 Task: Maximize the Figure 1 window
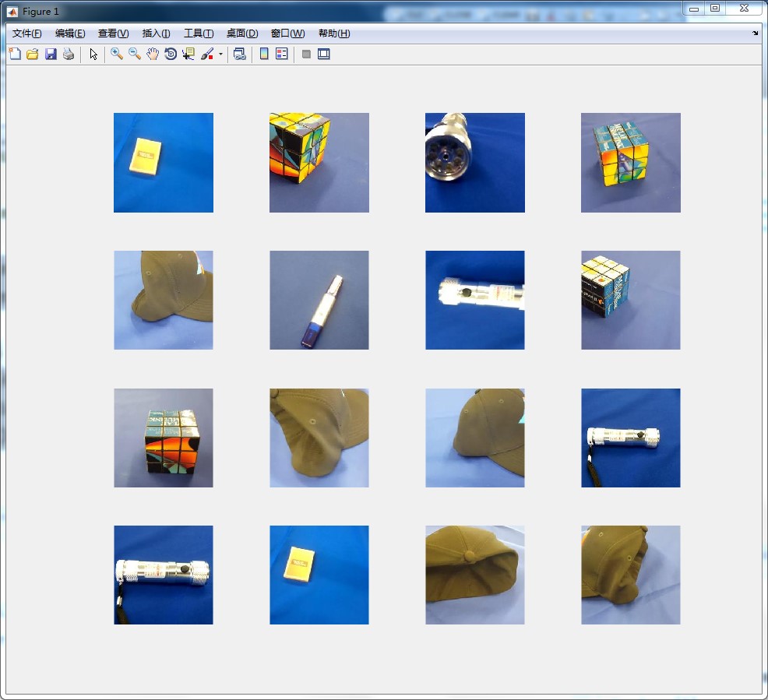[x=715, y=9]
